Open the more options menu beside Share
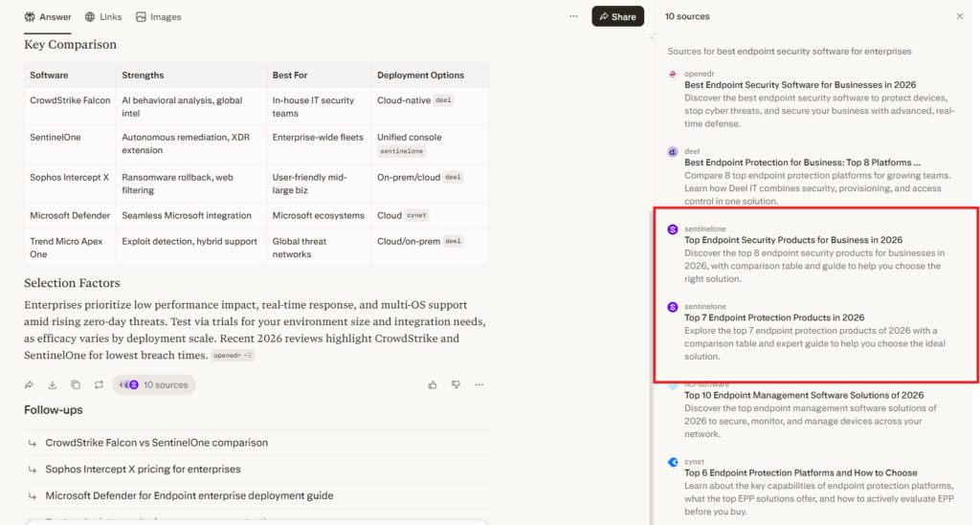This screenshot has height=525, width=980. point(573,16)
